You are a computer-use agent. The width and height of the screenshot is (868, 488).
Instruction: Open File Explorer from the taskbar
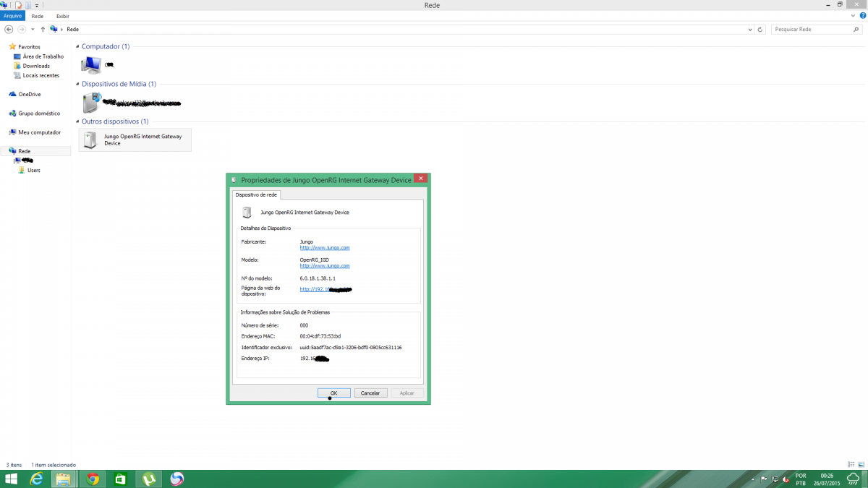pyautogui.click(x=63, y=479)
